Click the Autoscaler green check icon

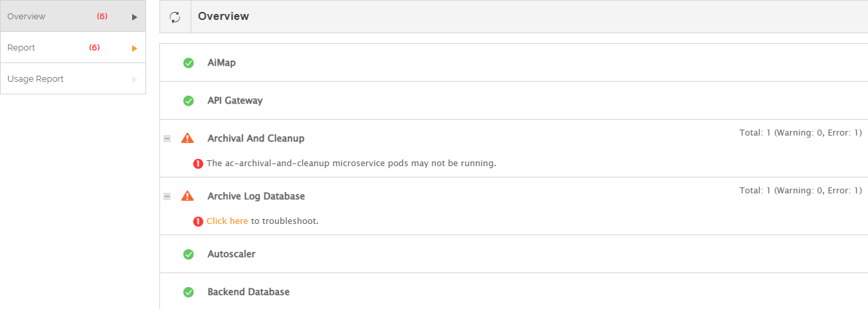189,255
